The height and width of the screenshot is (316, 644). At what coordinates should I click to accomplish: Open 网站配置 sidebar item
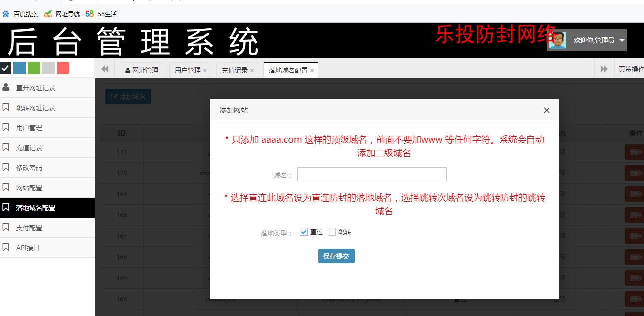[47, 188]
